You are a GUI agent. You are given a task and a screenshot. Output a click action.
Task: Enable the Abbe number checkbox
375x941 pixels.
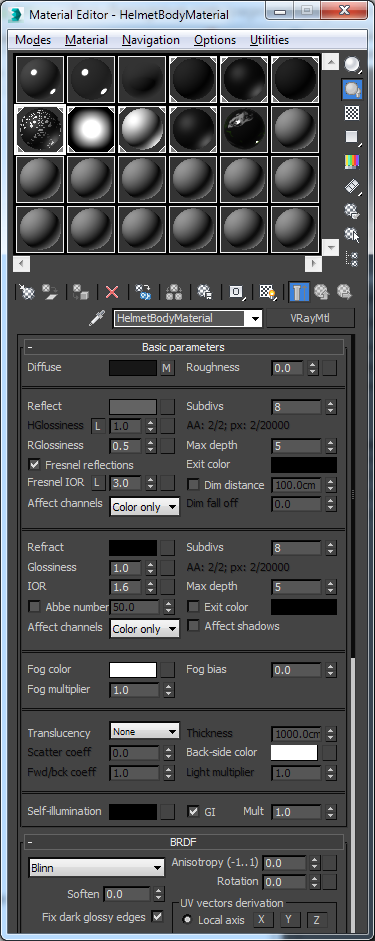tap(35, 607)
